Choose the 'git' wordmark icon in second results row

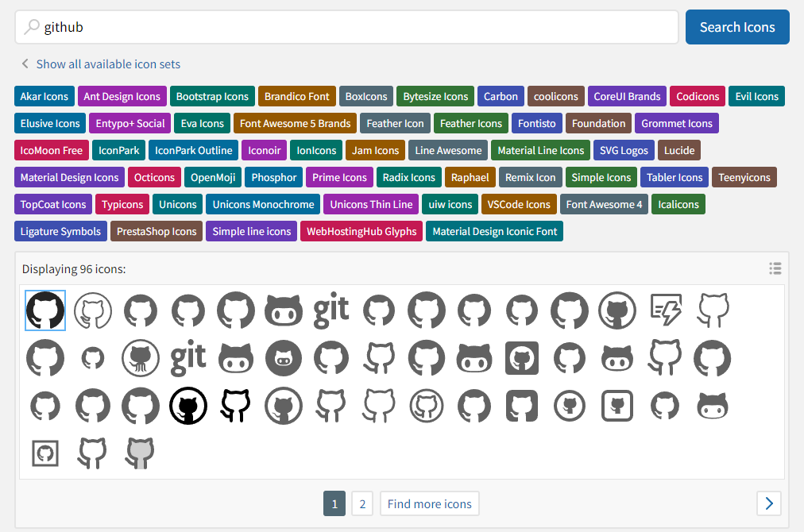click(188, 358)
